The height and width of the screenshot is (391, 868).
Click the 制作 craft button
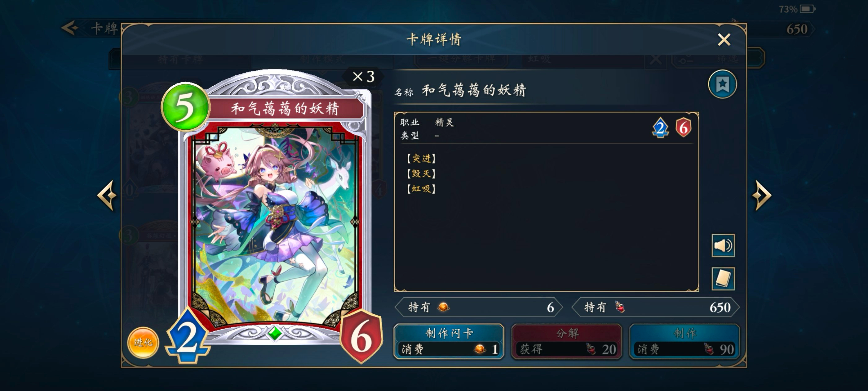point(684,341)
